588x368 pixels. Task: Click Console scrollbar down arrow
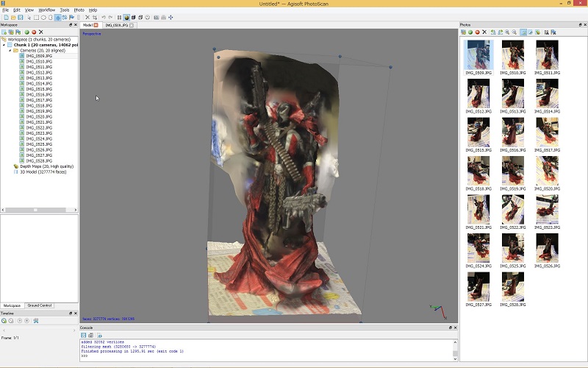coord(455,358)
